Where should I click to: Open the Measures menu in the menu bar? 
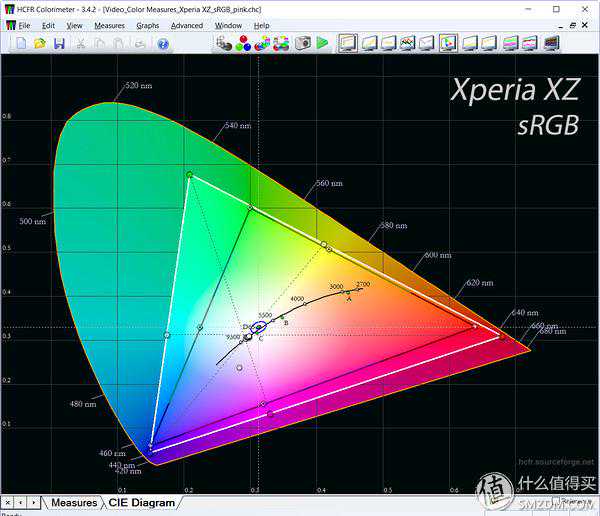[110, 25]
